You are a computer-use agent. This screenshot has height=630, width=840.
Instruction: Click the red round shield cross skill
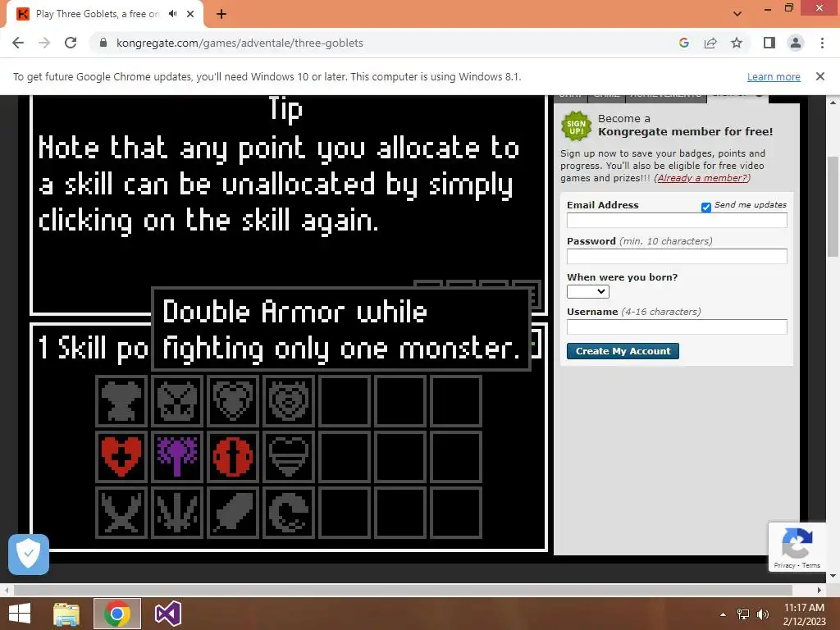coord(233,456)
